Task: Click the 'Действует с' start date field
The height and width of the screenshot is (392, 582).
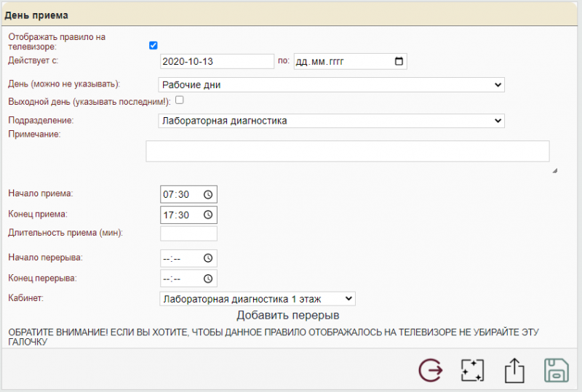Action: [215, 62]
